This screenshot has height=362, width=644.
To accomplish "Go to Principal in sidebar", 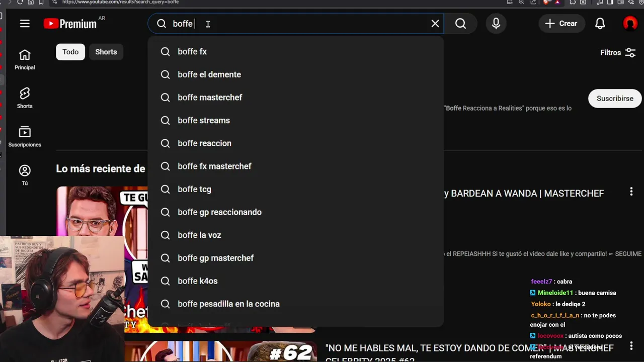I will click(x=25, y=60).
